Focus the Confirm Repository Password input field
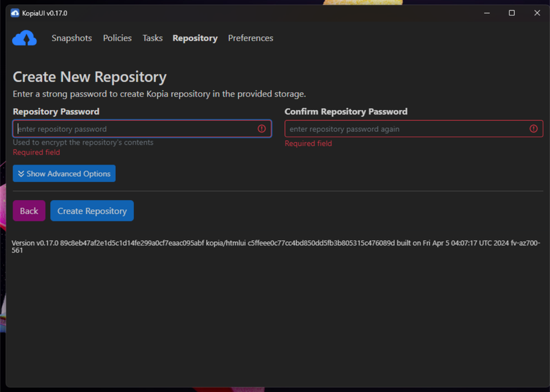This screenshot has height=392, width=550. tap(414, 129)
